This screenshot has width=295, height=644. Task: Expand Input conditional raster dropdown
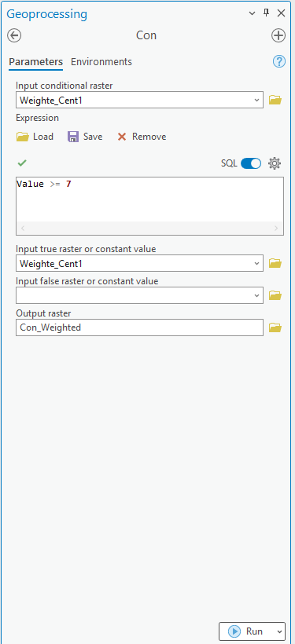tap(256, 100)
